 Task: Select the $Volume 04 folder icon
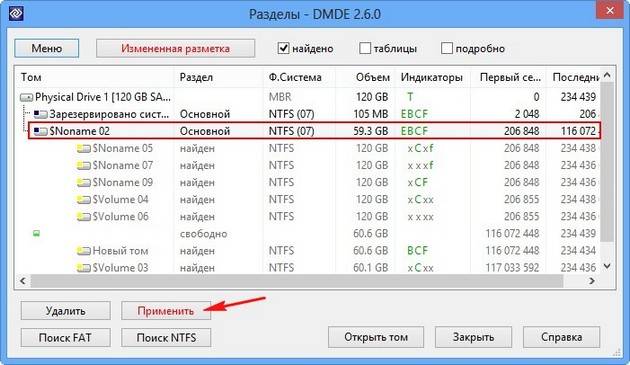[x=84, y=200]
